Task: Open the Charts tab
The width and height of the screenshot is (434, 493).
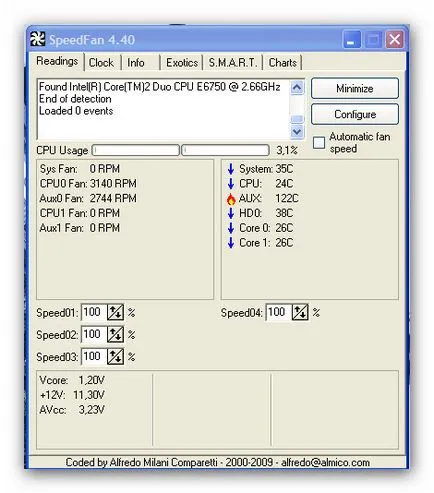Action: [x=283, y=63]
